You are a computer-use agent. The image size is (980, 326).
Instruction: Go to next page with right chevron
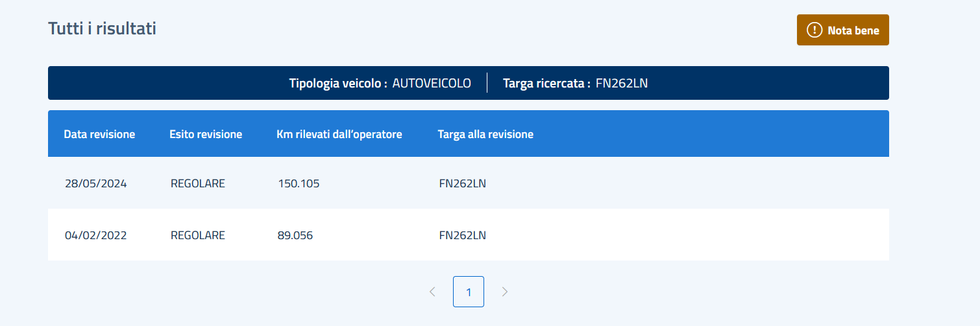pyautogui.click(x=505, y=292)
